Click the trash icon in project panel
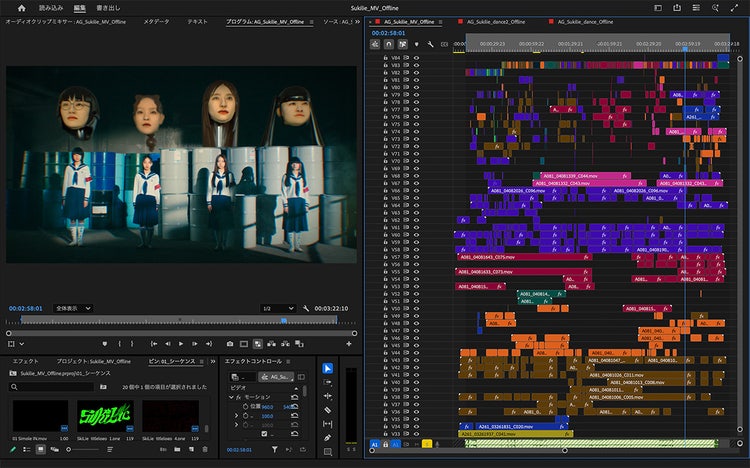 (x=203, y=450)
